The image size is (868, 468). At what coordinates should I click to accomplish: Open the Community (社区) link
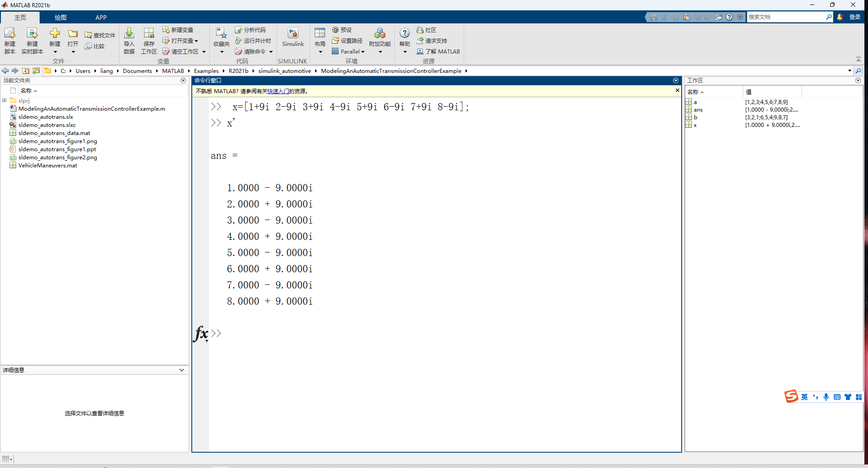(x=426, y=30)
